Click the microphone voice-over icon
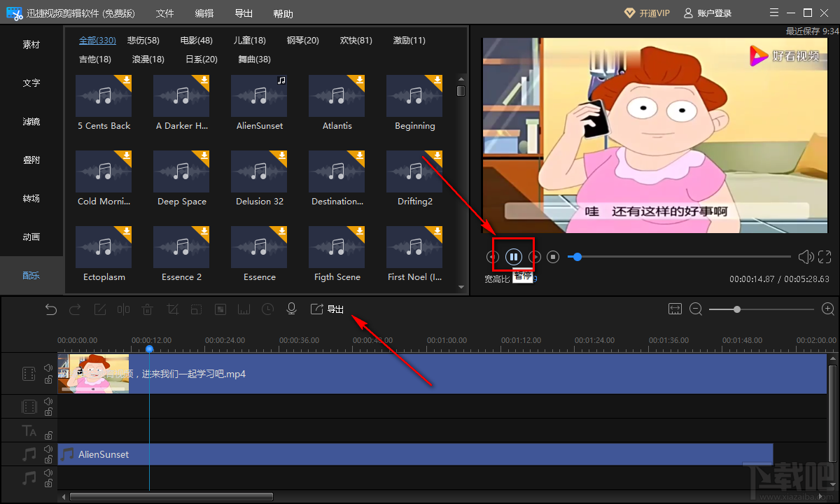The width and height of the screenshot is (840, 504). (292, 309)
